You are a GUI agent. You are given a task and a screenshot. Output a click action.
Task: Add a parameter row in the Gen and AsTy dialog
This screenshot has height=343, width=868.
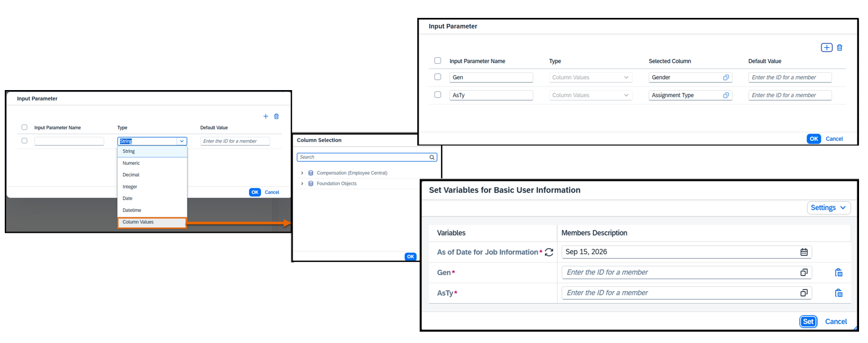[826, 48]
